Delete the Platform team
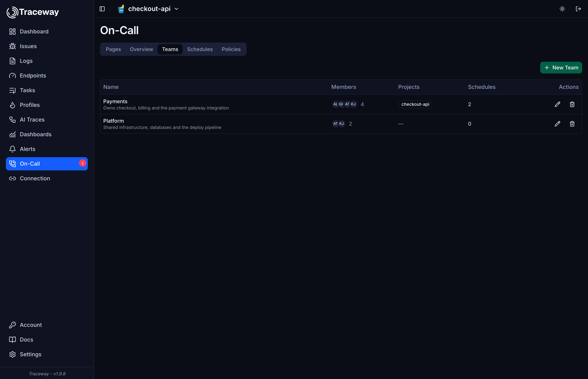 (572, 124)
